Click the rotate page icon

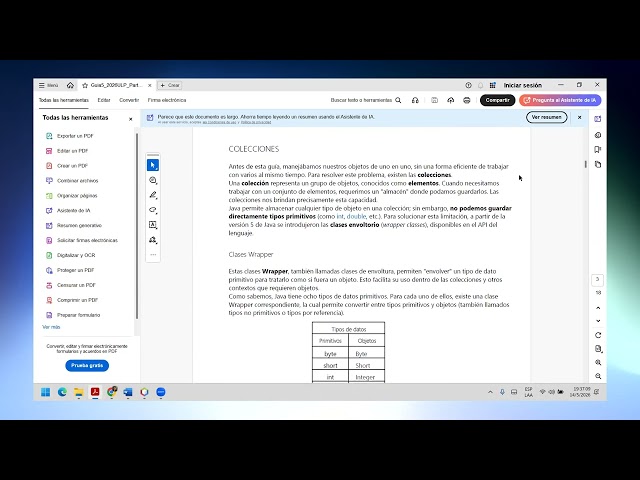pyautogui.click(x=598, y=335)
